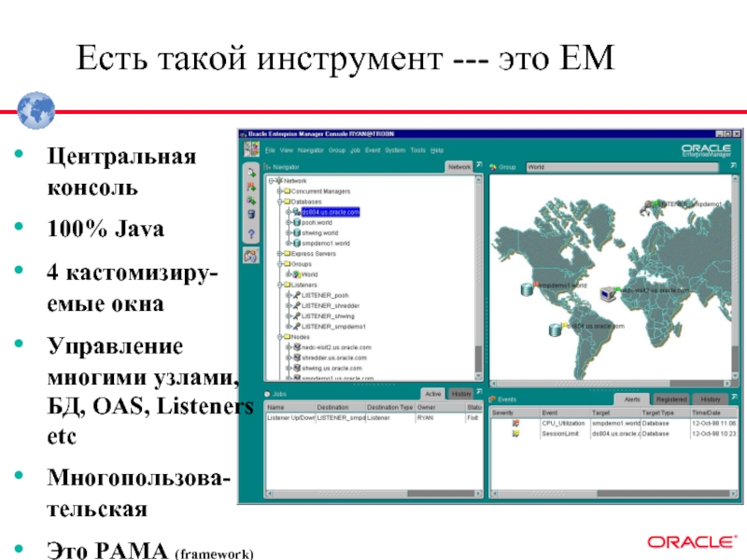This screenshot has width=747, height=560.
Task: Click the SessionLimit yellow severity flag icon
Action: 515,434
